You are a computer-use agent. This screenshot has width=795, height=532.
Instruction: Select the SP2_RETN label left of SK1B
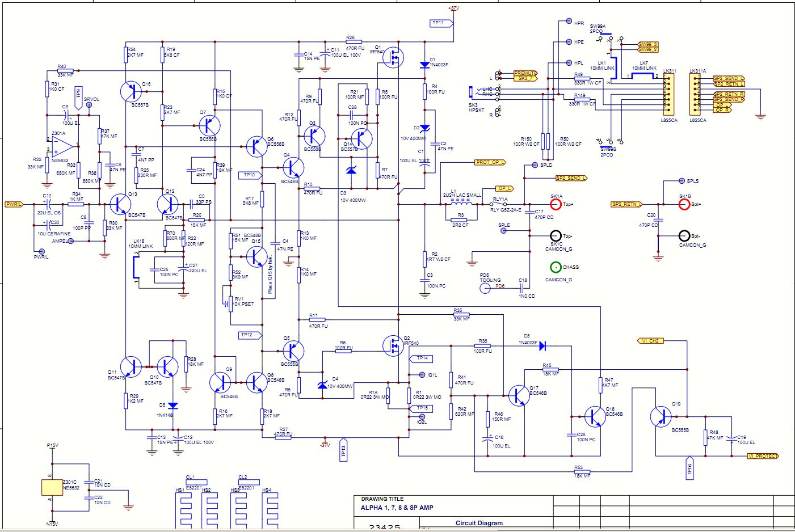point(626,204)
